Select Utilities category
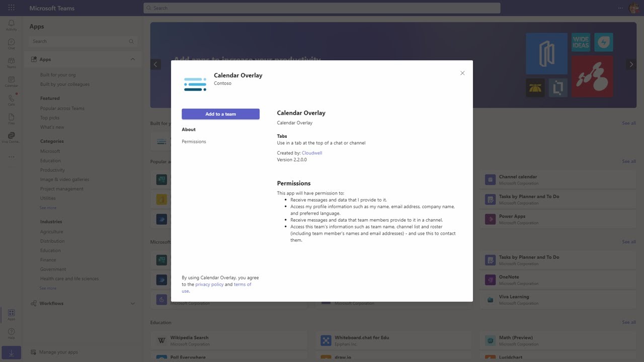The width and height of the screenshot is (644, 362). point(48,198)
